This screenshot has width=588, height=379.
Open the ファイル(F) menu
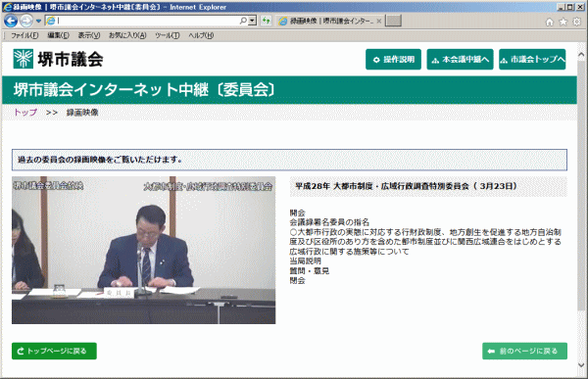tap(24, 35)
